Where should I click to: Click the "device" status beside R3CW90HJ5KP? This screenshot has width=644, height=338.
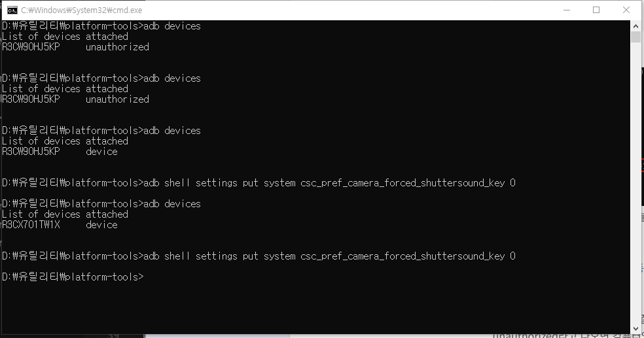tap(101, 152)
